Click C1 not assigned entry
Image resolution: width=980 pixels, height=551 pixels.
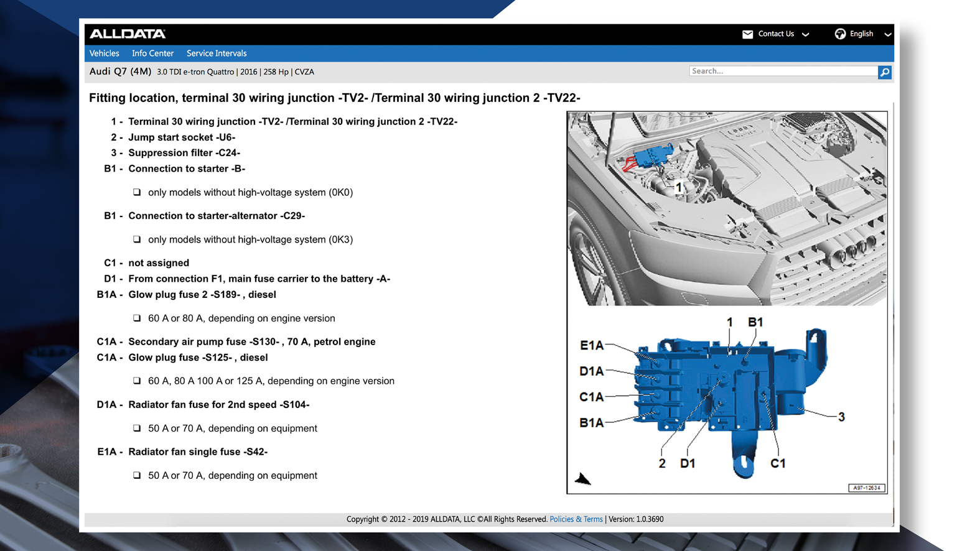(147, 263)
